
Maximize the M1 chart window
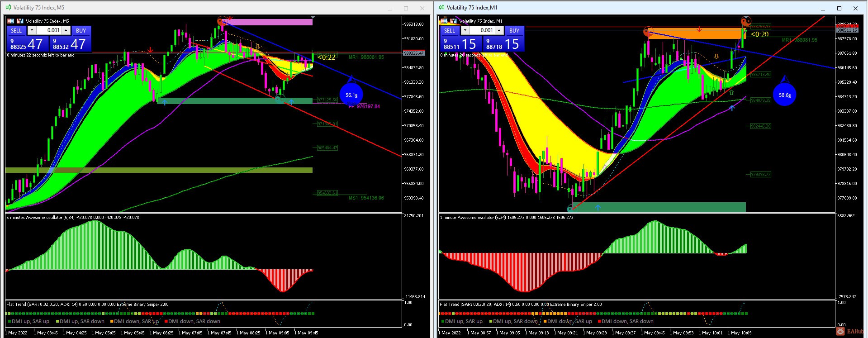[839, 8]
